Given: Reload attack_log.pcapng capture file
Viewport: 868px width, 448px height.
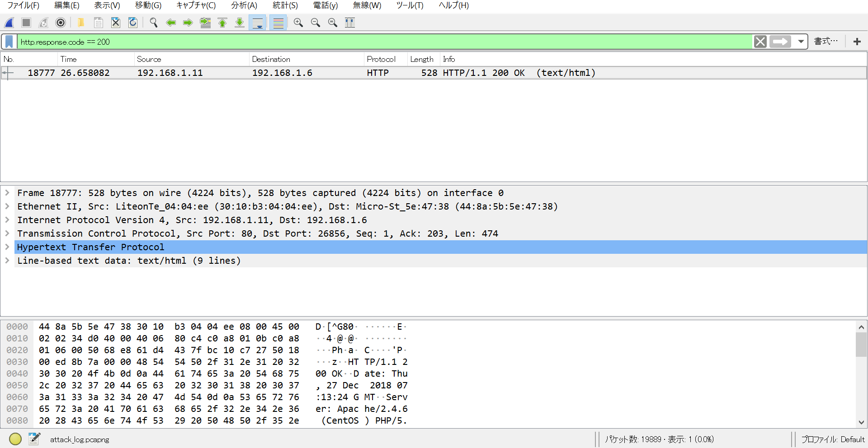Looking at the screenshot, I should click(132, 23).
